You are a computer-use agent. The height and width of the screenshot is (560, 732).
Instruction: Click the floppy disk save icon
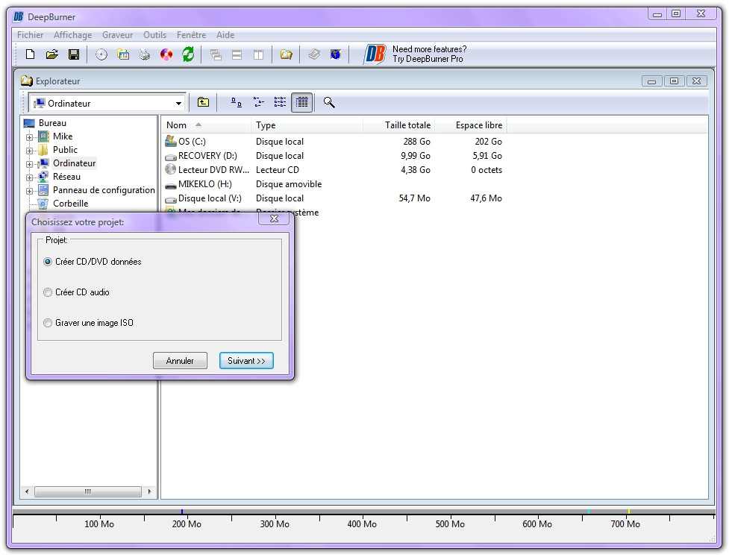(x=74, y=54)
